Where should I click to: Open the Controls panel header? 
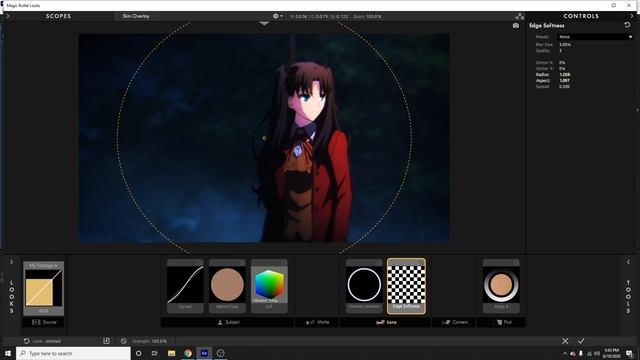[581, 16]
